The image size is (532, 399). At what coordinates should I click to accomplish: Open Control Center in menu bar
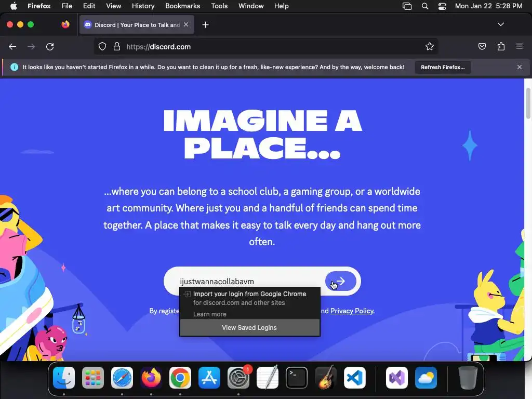442,6
